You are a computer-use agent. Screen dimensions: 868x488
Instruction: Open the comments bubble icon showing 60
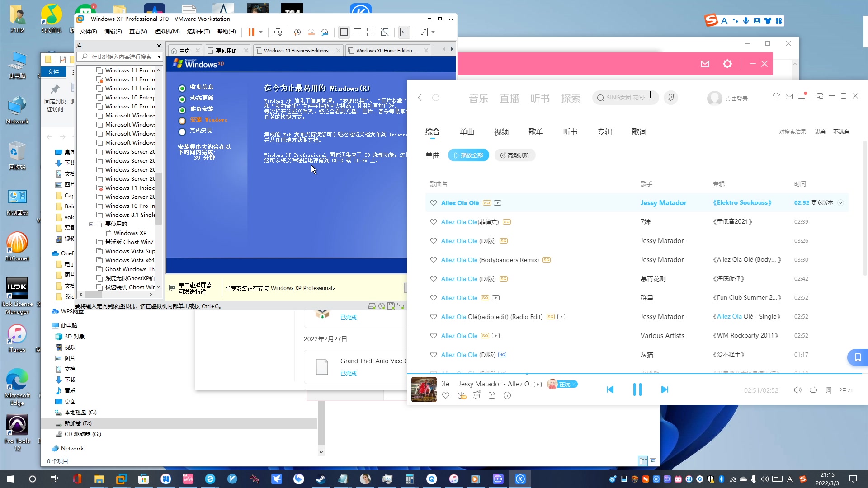[476, 395]
